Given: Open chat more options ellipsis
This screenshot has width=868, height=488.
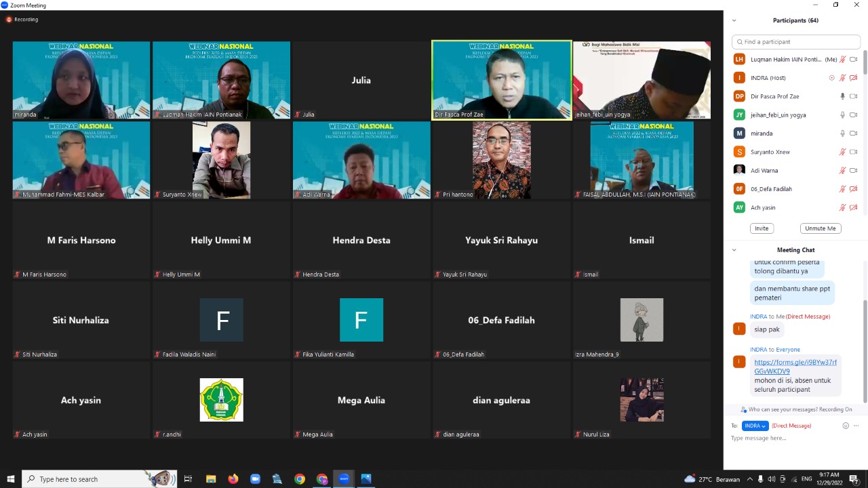Looking at the screenshot, I should pyautogui.click(x=856, y=426).
